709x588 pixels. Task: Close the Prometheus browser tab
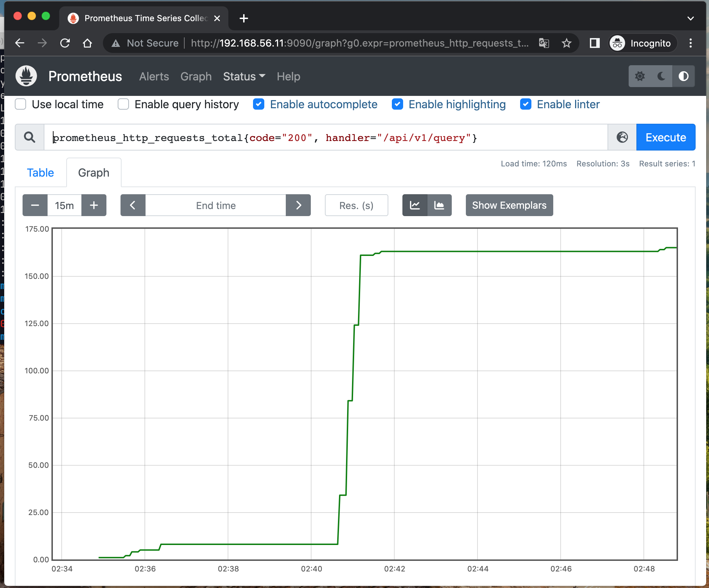(x=217, y=18)
